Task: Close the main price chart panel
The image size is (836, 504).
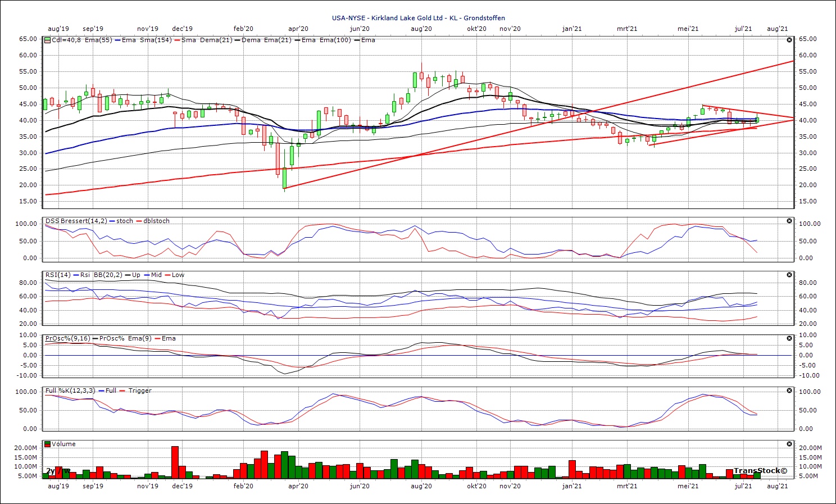Action: pos(789,40)
